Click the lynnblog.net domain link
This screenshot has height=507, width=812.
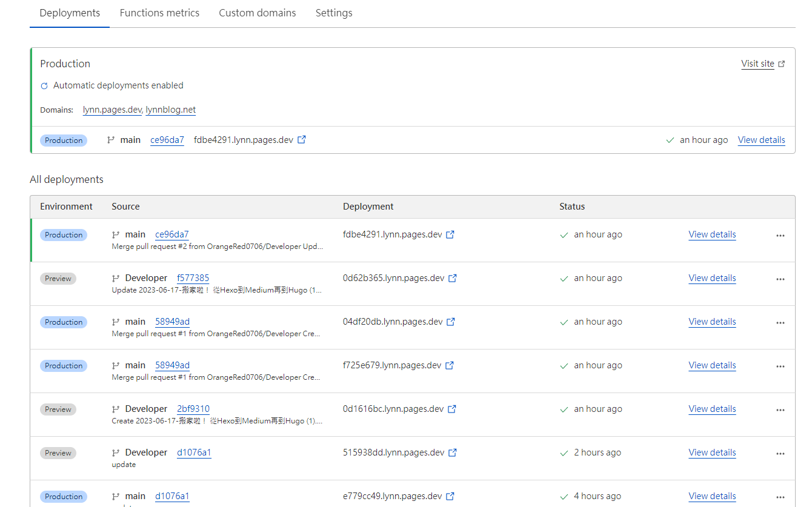(x=171, y=110)
